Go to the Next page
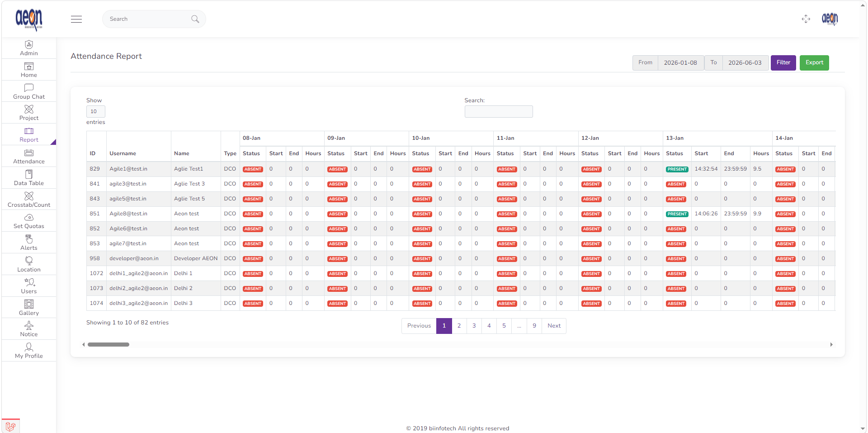Image resolution: width=868 pixels, height=433 pixels. [x=554, y=326]
